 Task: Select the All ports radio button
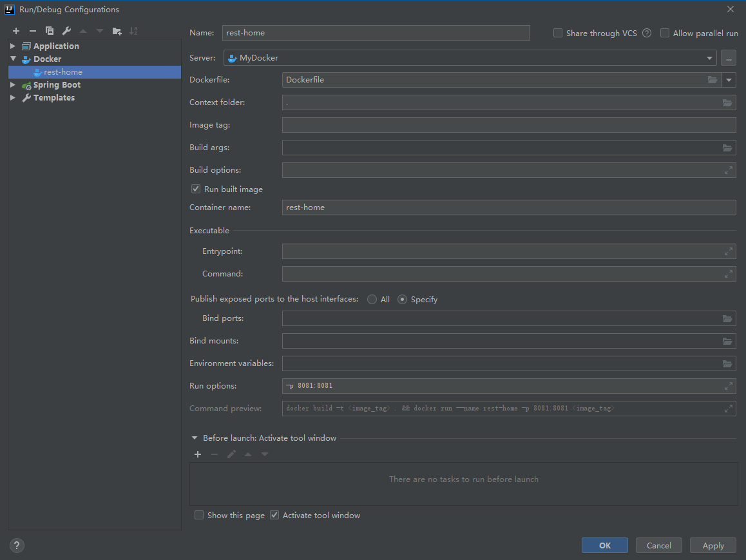tap(372, 299)
